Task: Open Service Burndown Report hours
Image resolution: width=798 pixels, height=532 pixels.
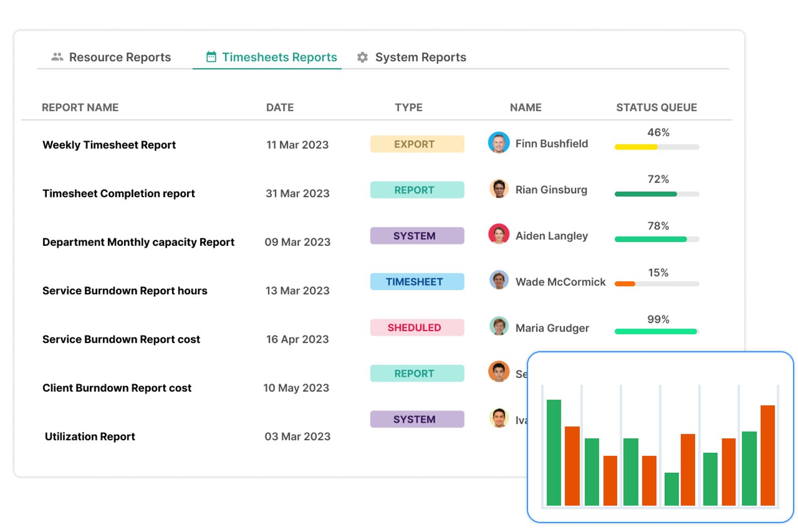Action: pos(125,291)
